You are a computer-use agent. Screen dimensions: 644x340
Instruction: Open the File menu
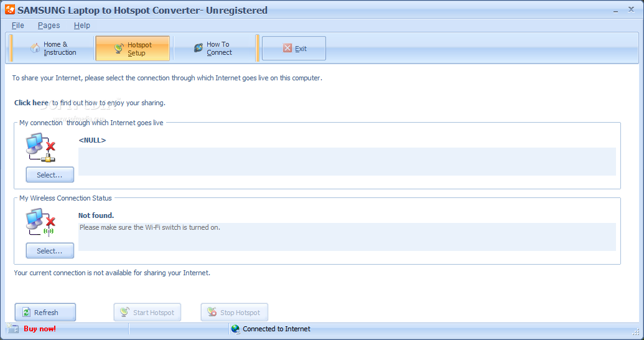coord(17,26)
